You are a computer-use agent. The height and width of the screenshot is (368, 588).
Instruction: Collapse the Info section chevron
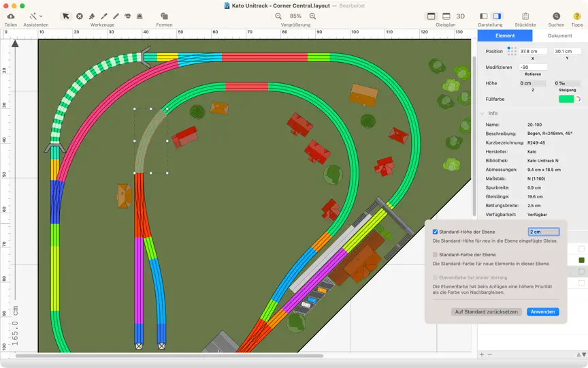(x=483, y=113)
